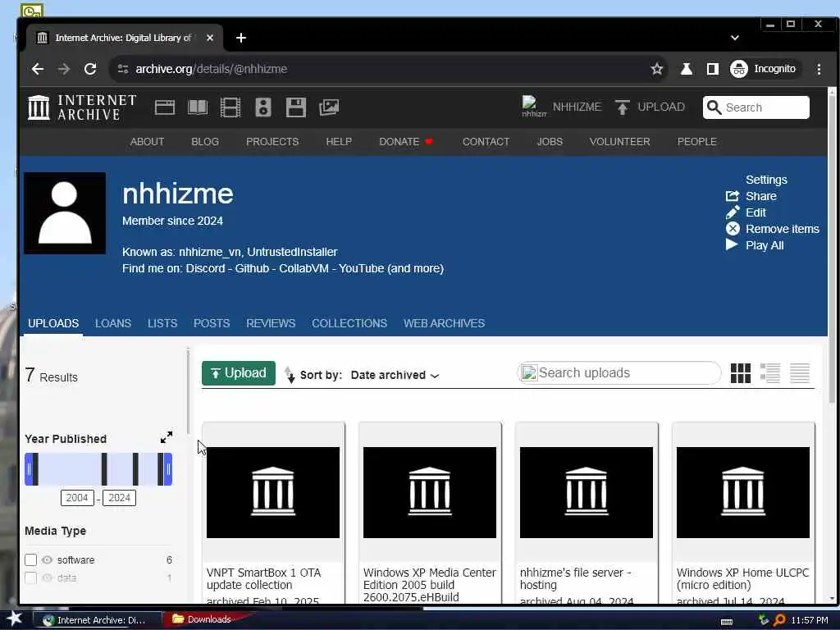Screen dimensions: 840x630
Task: Click the NHHIZME user avatar icon
Action: click(533, 107)
